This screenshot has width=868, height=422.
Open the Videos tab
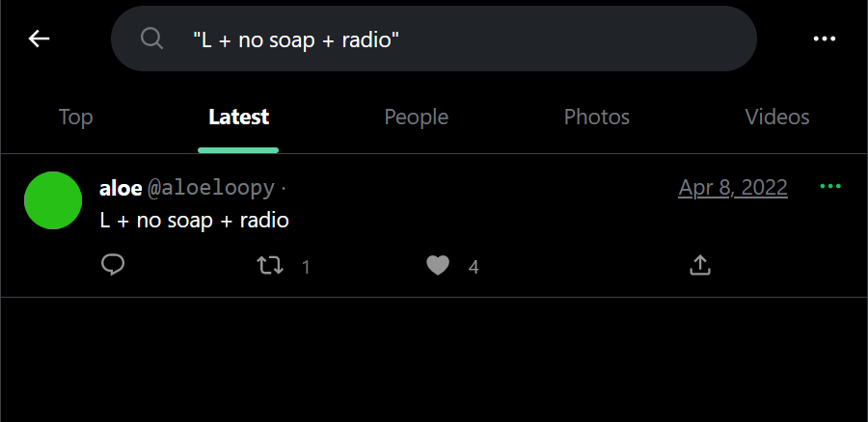[x=776, y=118]
